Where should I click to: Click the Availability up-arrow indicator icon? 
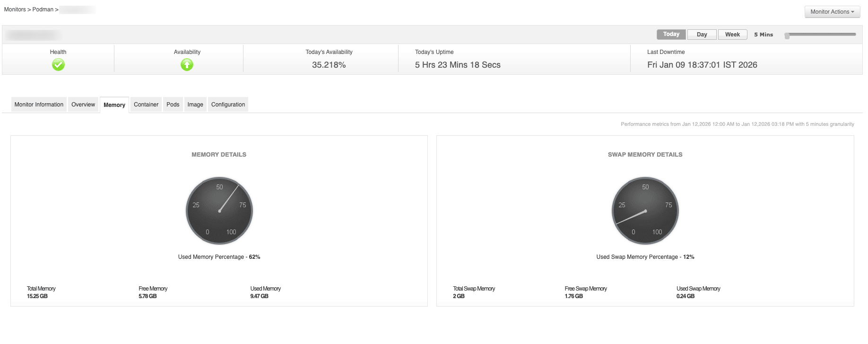[187, 65]
